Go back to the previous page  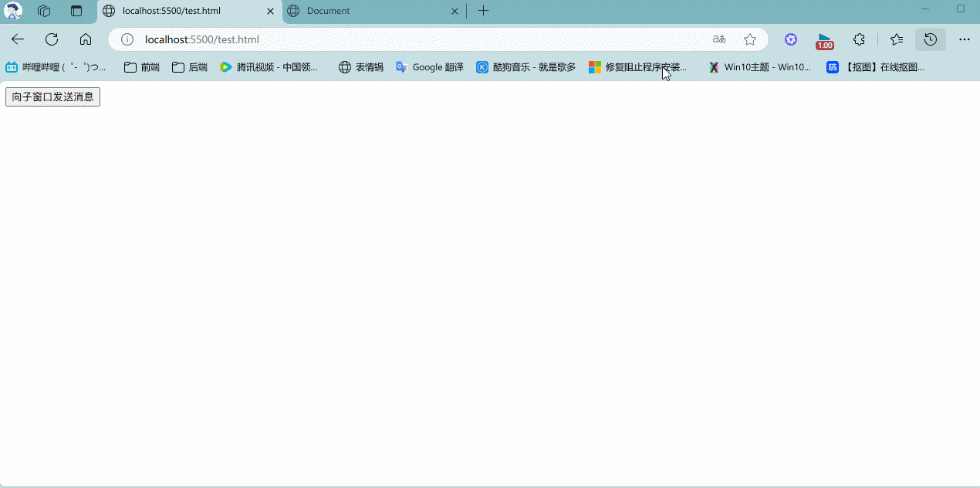18,39
